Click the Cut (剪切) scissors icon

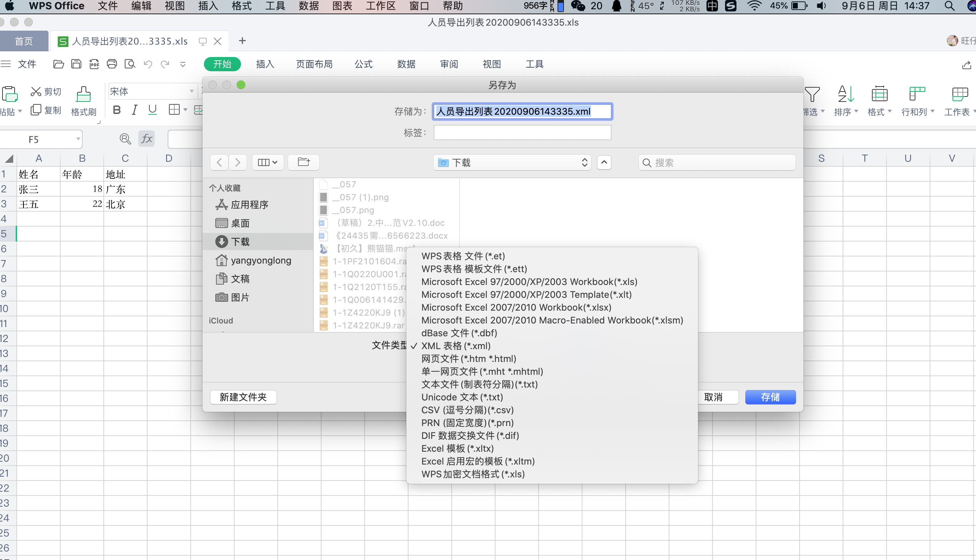[36, 92]
